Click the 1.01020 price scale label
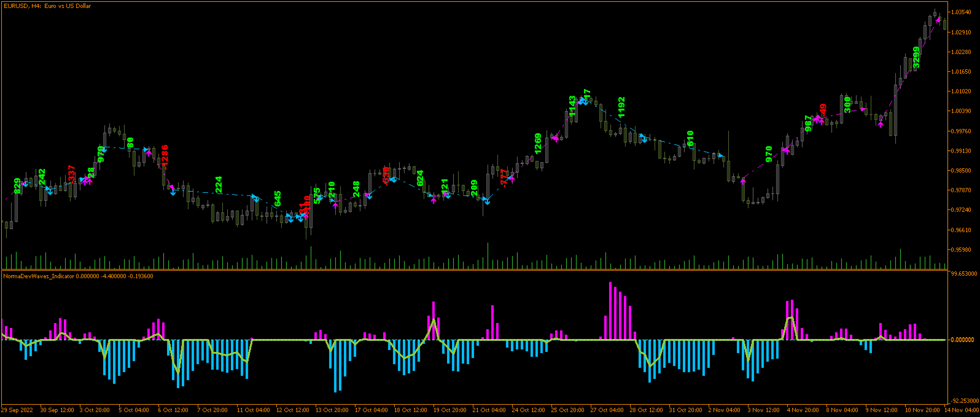Image resolution: width=980 pixels, height=417 pixels. 962,92
